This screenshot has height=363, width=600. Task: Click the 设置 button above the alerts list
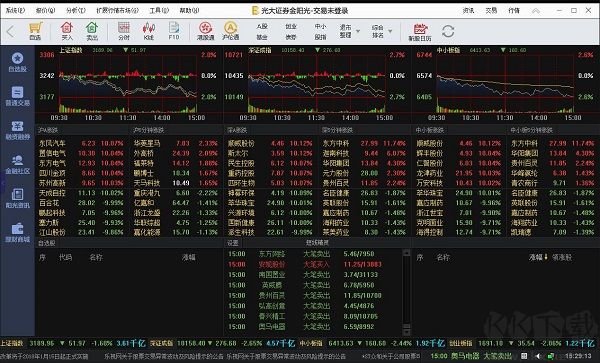233,243
